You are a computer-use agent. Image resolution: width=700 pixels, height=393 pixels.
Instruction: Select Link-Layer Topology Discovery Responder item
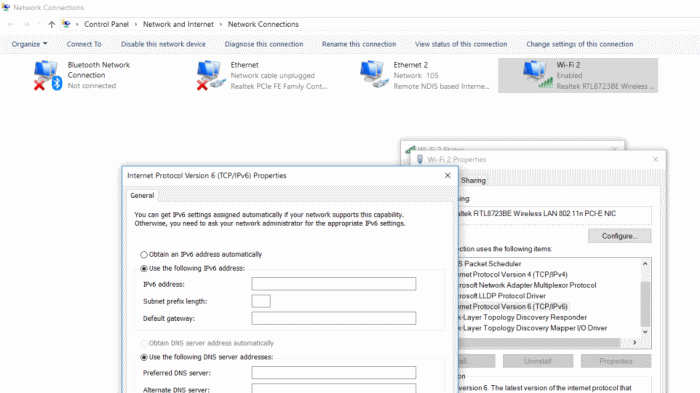[523, 318]
